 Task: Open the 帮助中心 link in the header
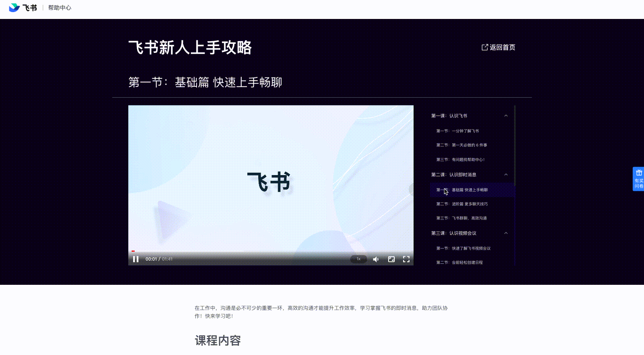60,8
